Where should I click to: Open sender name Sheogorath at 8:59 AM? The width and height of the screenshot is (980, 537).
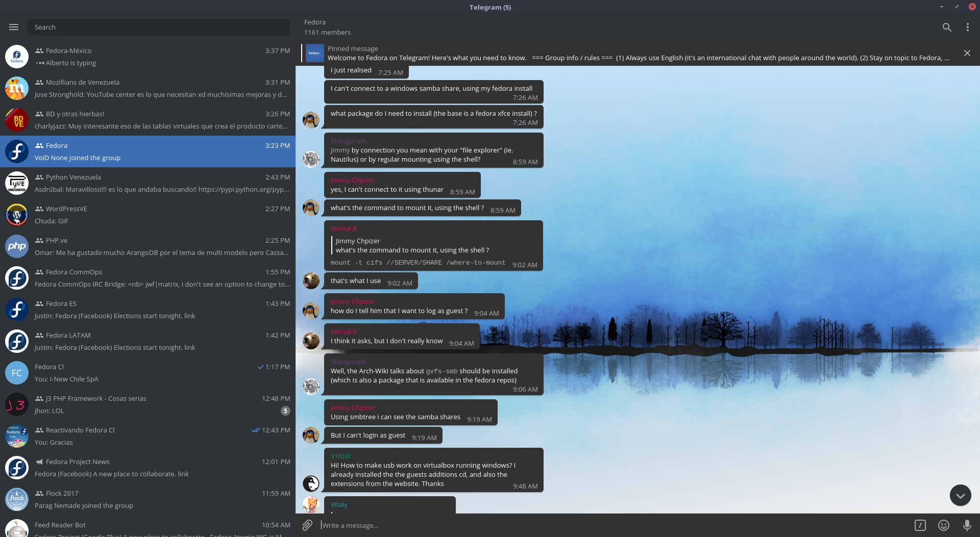(349, 141)
